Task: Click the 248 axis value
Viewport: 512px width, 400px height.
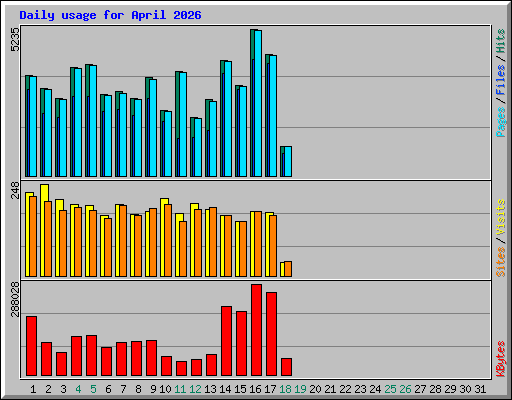Action: pyautogui.click(x=15, y=190)
